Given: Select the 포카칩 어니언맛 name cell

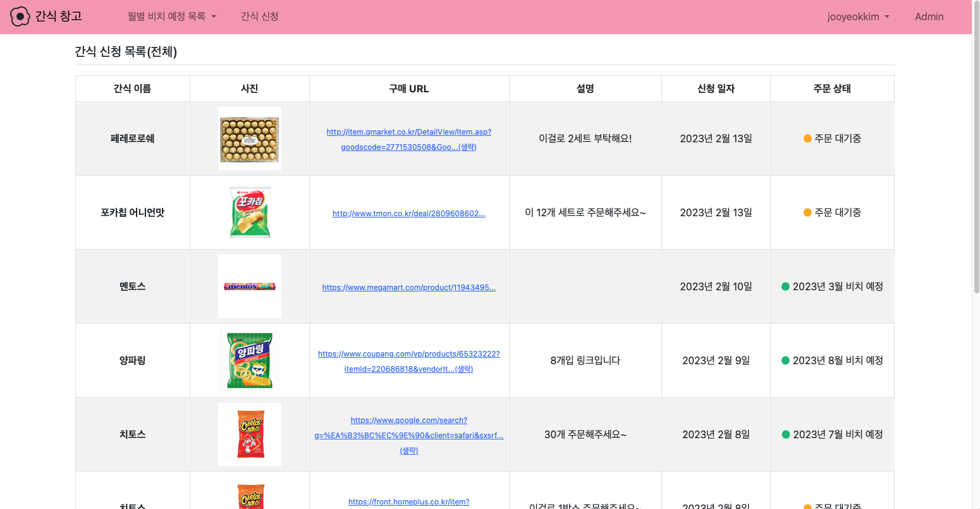Looking at the screenshot, I should click(x=133, y=212).
